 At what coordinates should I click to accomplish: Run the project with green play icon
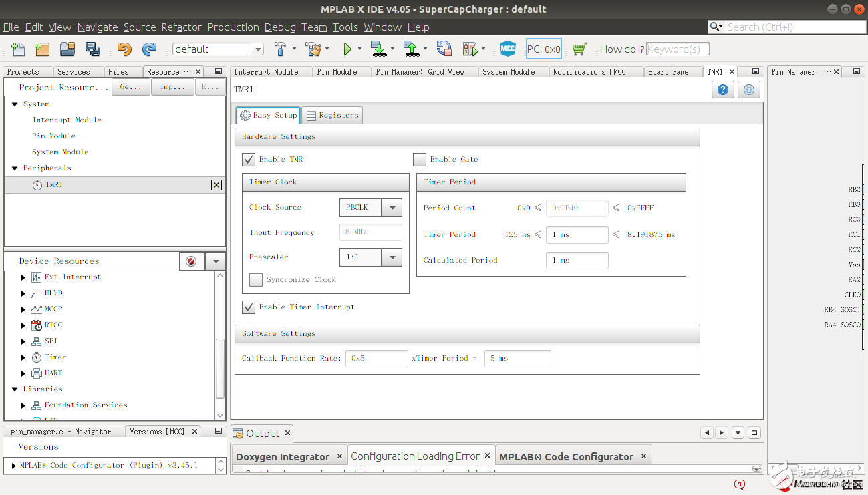click(x=347, y=49)
